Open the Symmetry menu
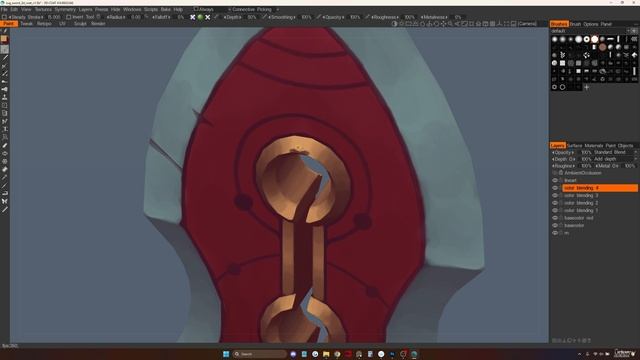Screen dimensions: 640x360 (65, 9)
